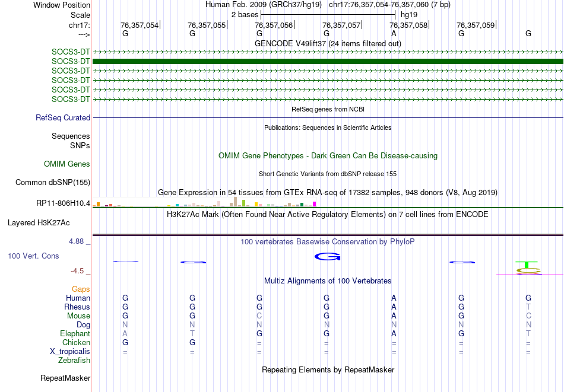Image resolution: width=564 pixels, height=392 pixels.
Task: Click the 76,357,058 position marker
Action: [x=408, y=25]
